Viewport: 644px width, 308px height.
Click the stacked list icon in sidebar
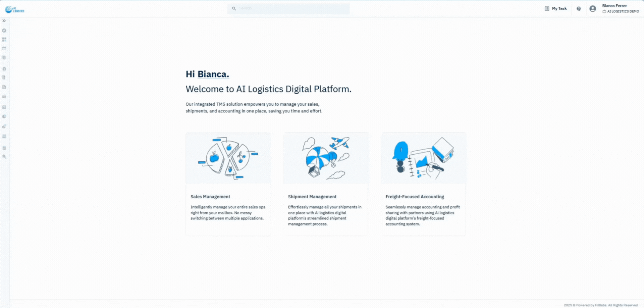pyautogui.click(x=4, y=137)
